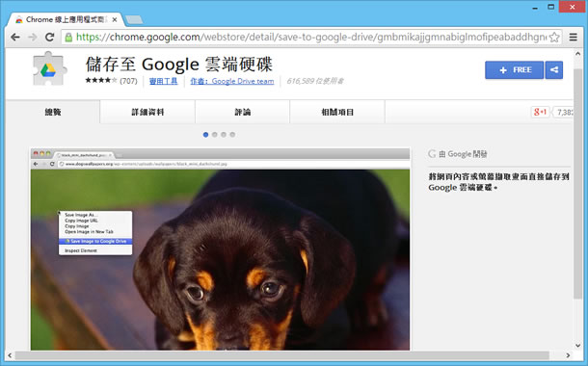Click the star rating of the extension

101,80
